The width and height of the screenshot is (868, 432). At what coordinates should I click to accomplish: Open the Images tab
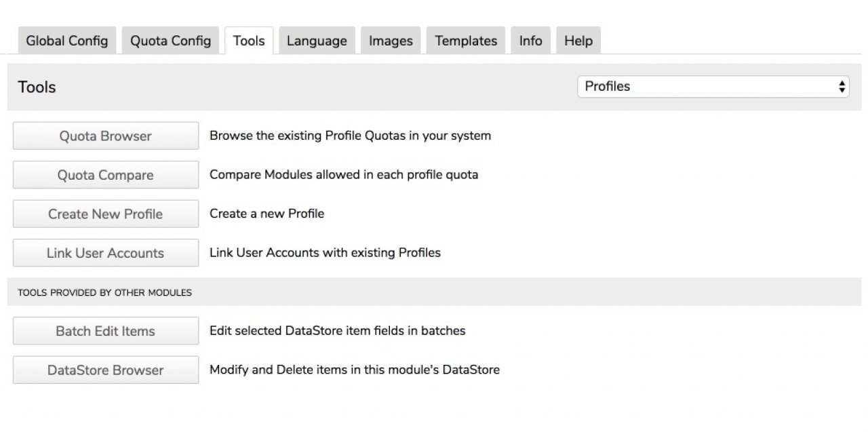[391, 41]
